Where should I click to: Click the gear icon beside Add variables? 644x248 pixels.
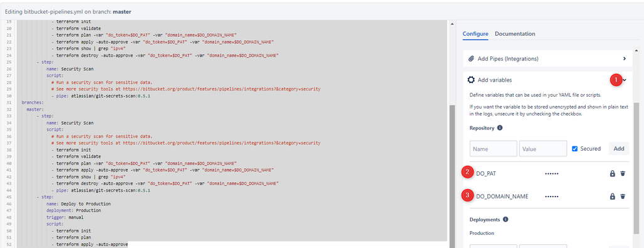tap(471, 80)
